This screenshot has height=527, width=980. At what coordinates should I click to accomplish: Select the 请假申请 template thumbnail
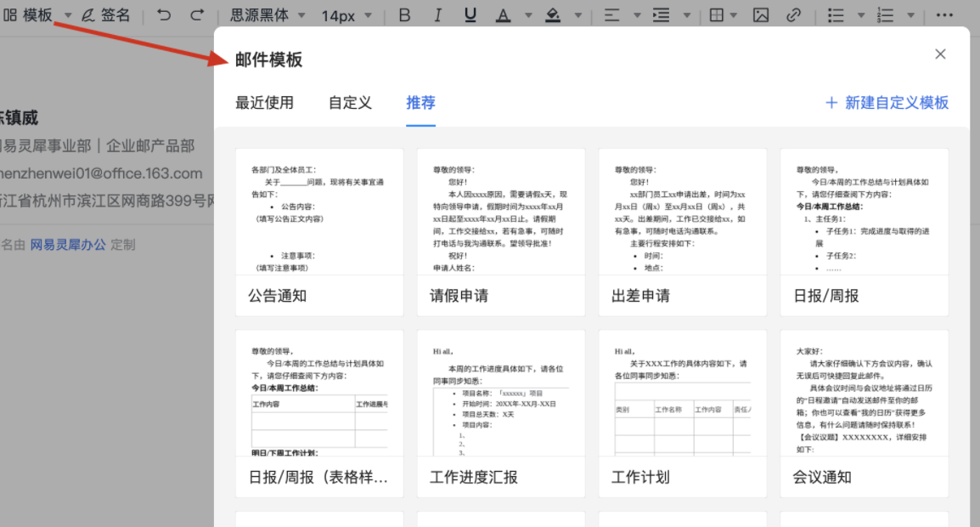pyautogui.click(x=500, y=229)
